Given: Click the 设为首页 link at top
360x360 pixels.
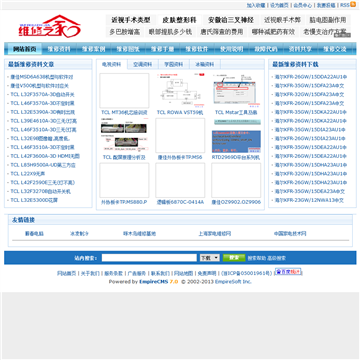Looking at the screenshot, I should pos(279,5).
